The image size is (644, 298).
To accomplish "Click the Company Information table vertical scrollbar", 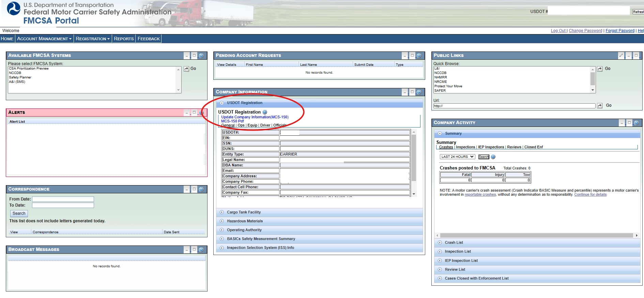I will [x=414, y=163].
